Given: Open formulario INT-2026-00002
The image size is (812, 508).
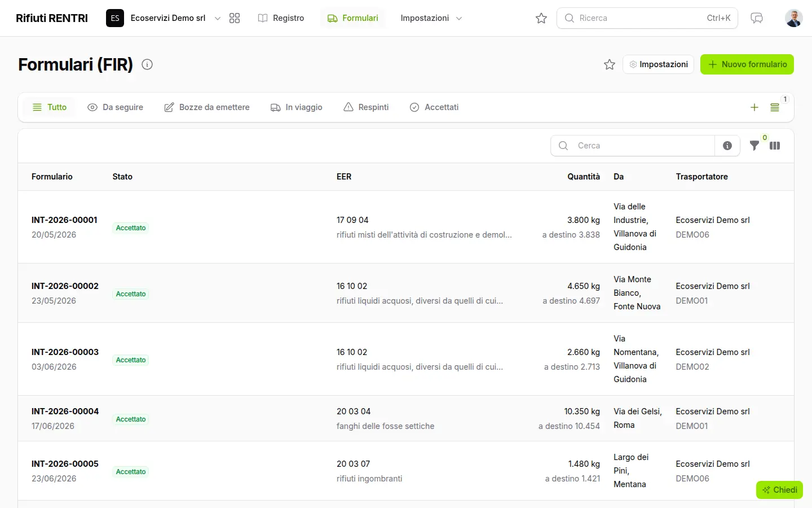Looking at the screenshot, I should 65,286.
